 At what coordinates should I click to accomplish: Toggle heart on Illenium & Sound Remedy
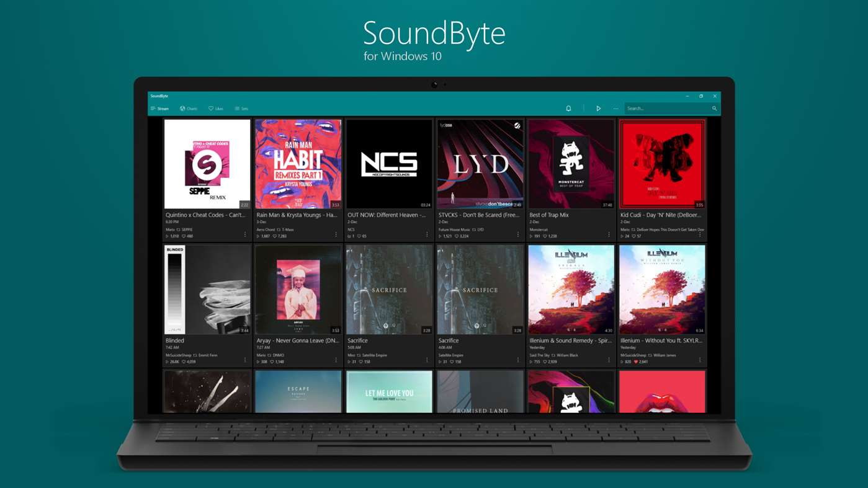pos(545,362)
